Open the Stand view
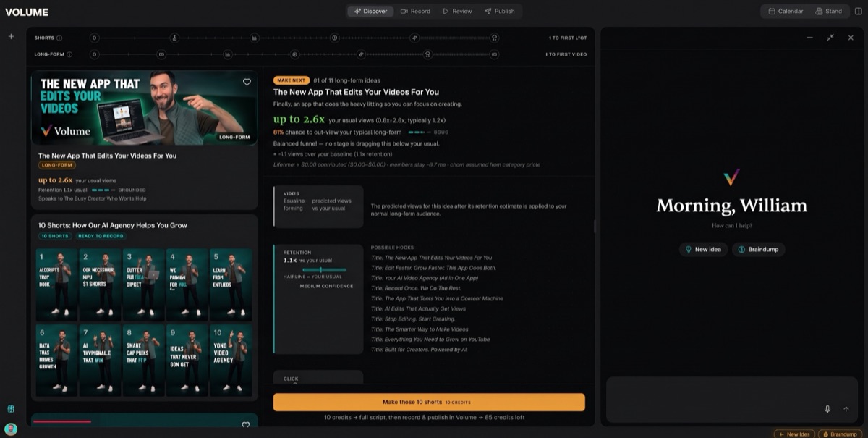Viewport: 868px width, 438px height. 828,11
